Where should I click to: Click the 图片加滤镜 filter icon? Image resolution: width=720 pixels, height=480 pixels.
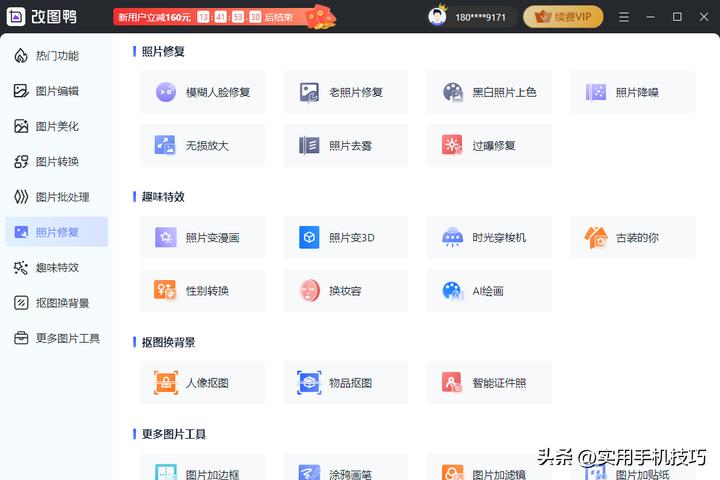[452, 472]
